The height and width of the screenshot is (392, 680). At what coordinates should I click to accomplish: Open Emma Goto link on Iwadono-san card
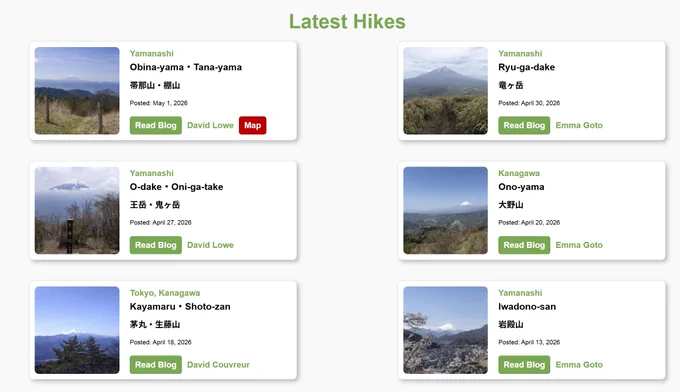pos(579,365)
